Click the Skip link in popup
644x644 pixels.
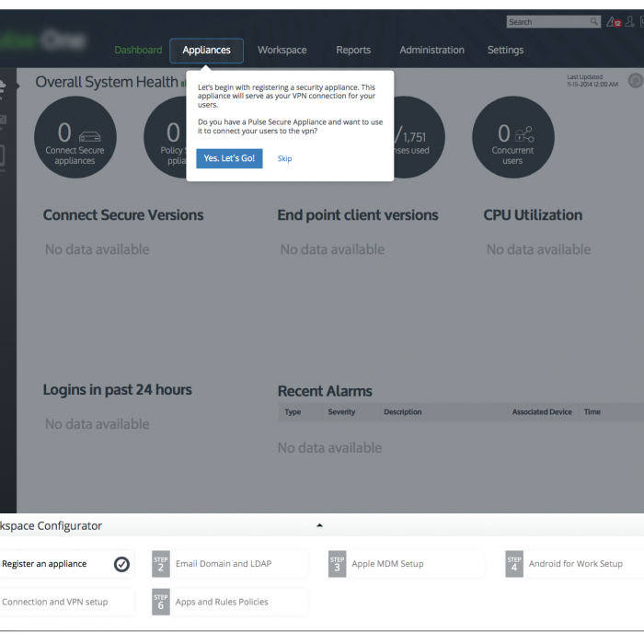tap(285, 159)
